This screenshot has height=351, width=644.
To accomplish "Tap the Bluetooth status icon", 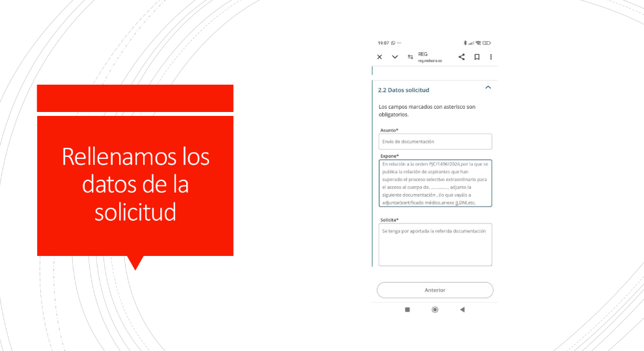I will pos(465,43).
